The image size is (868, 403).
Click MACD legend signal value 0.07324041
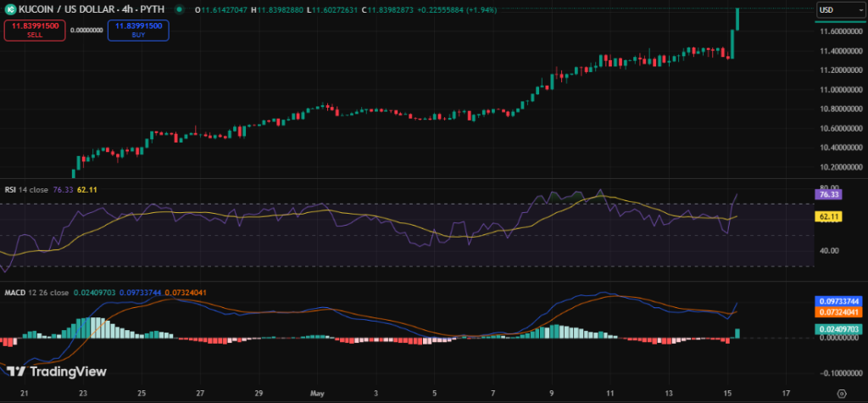click(x=186, y=292)
